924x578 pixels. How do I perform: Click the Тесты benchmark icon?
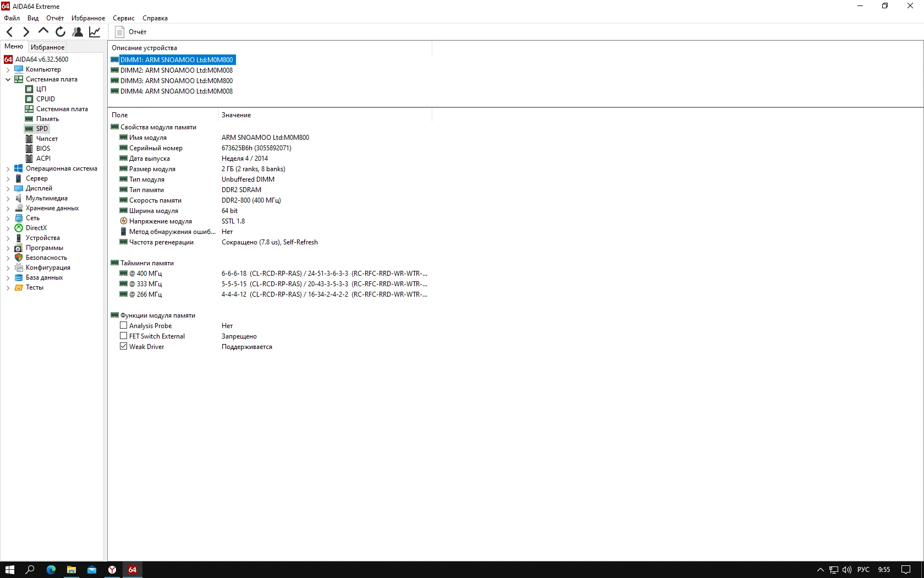tap(19, 287)
